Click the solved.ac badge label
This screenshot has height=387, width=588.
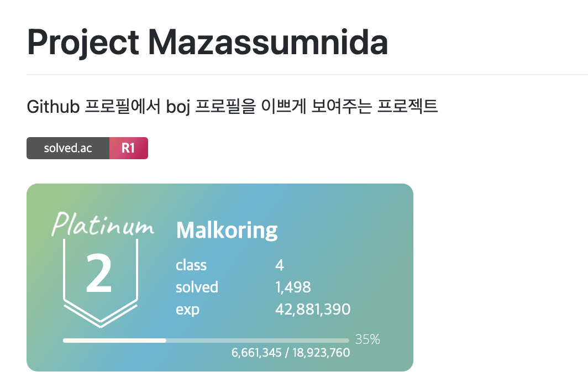coord(68,148)
